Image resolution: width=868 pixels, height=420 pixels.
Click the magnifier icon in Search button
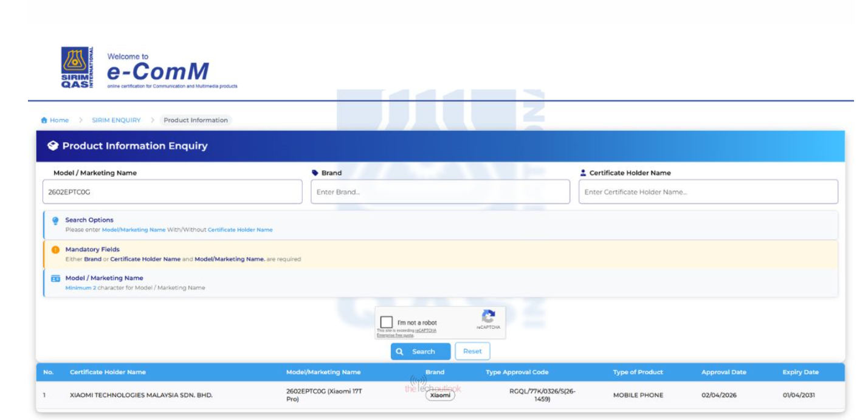coord(400,351)
